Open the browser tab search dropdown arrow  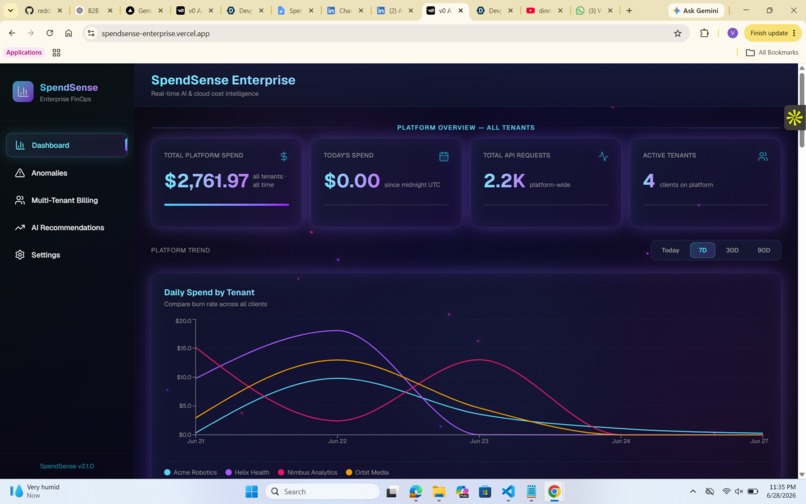tap(10, 10)
